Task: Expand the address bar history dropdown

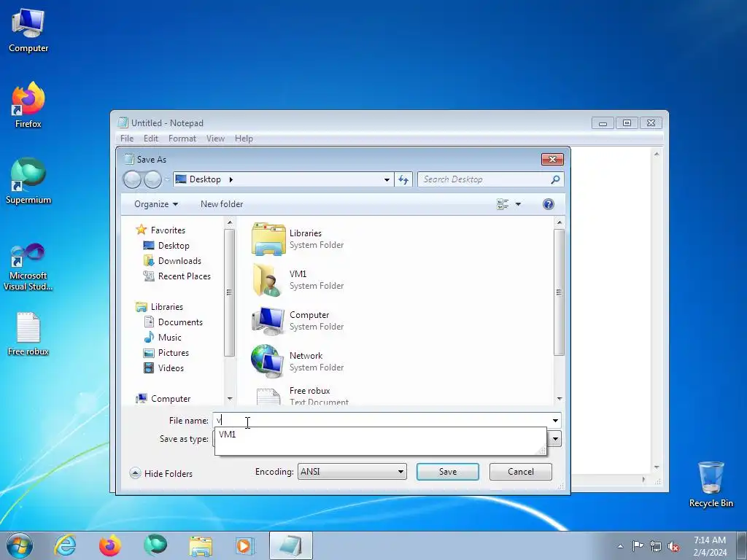Action: point(387,179)
